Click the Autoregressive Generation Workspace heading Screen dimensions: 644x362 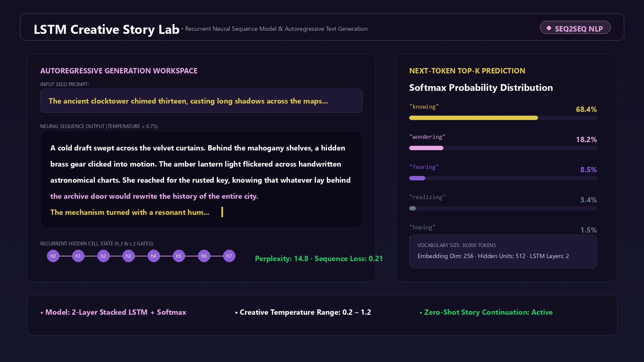click(119, 71)
